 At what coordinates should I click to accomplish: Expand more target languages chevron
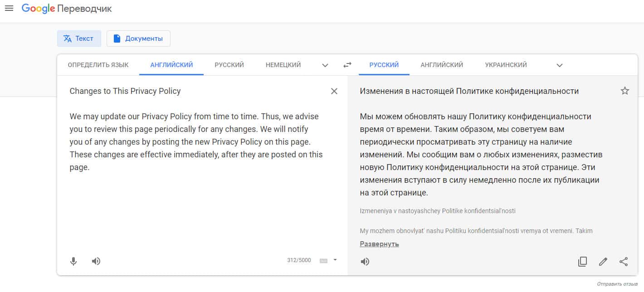[560, 65]
